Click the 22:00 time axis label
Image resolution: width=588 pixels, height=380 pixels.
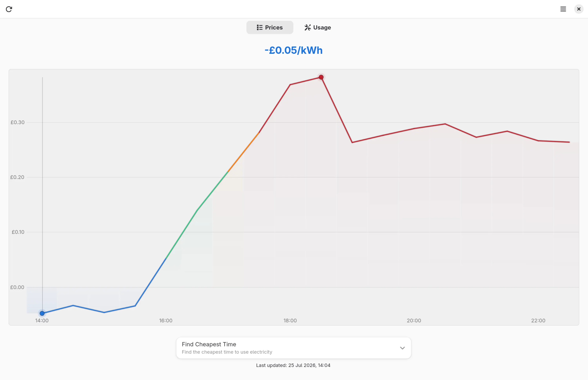538,320
